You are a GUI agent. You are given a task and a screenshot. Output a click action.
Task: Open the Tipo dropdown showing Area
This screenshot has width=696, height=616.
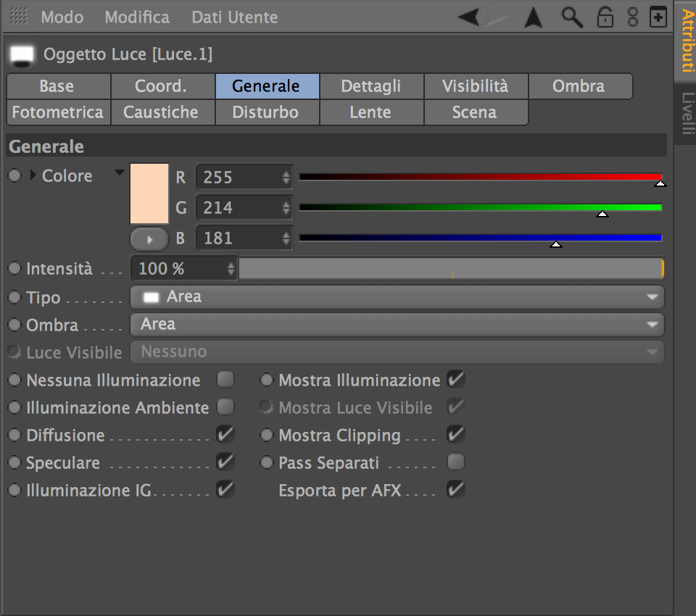click(x=397, y=297)
